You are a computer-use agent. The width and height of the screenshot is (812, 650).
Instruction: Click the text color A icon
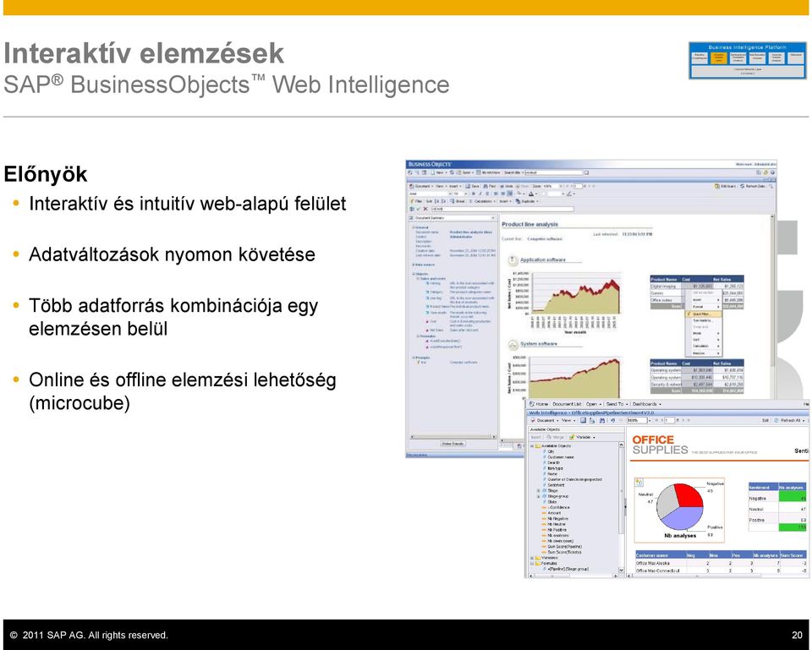[531, 194]
